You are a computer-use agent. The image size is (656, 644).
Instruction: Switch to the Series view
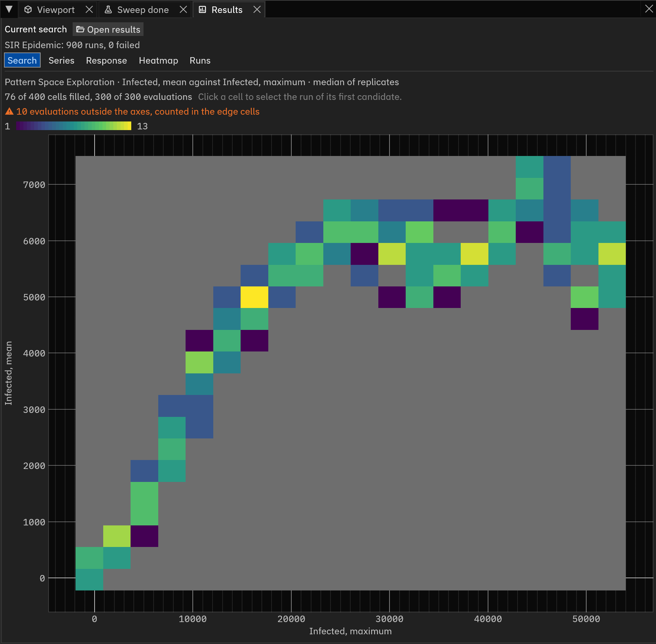click(x=61, y=60)
